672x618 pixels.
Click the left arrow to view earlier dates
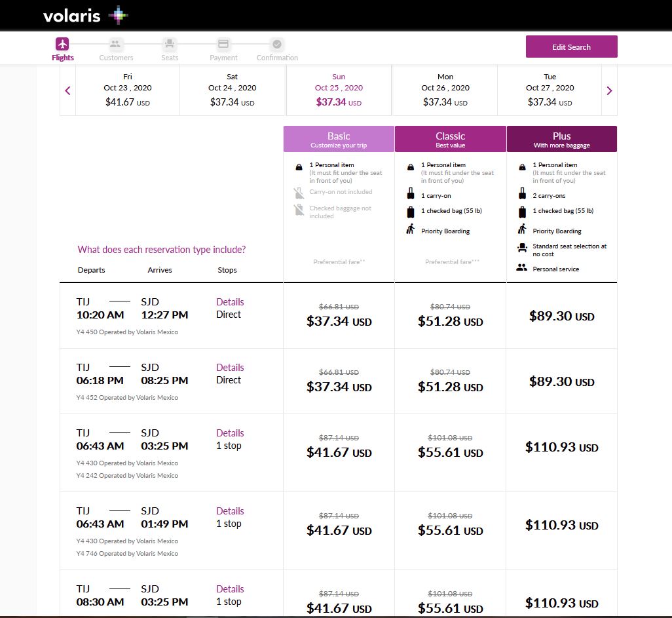[67, 90]
